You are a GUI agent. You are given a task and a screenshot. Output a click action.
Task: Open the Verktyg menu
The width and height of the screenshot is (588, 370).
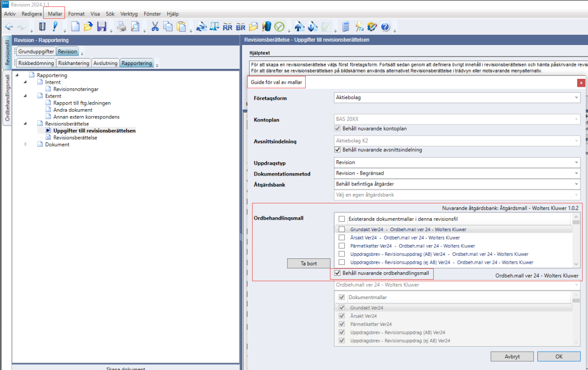[x=129, y=14]
